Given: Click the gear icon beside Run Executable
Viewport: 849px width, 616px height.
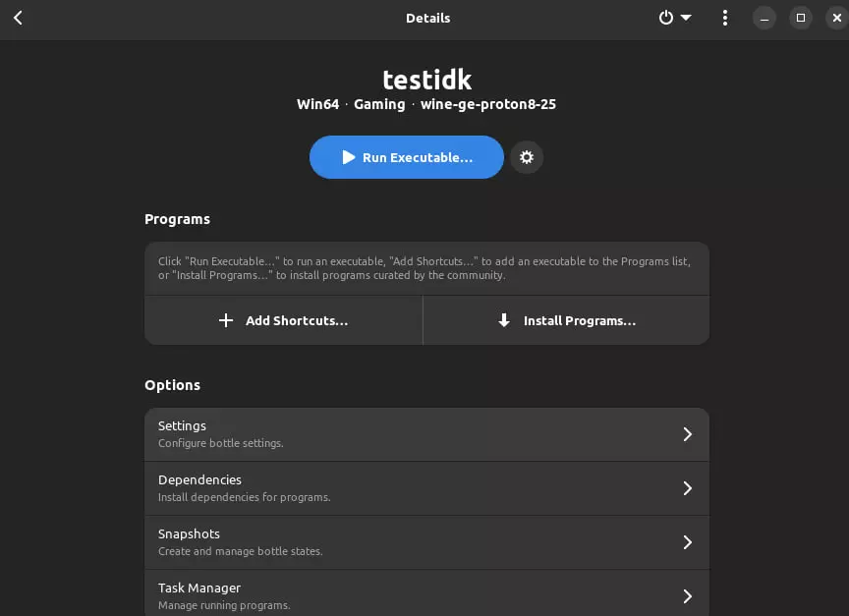Looking at the screenshot, I should click(x=527, y=157).
